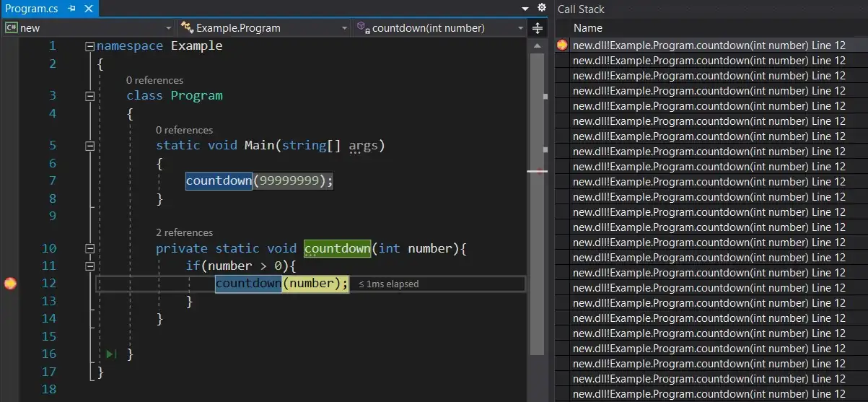This screenshot has height=402, width=868.
Task: Click the green return-point arrow on line 16
Action: 111,354
